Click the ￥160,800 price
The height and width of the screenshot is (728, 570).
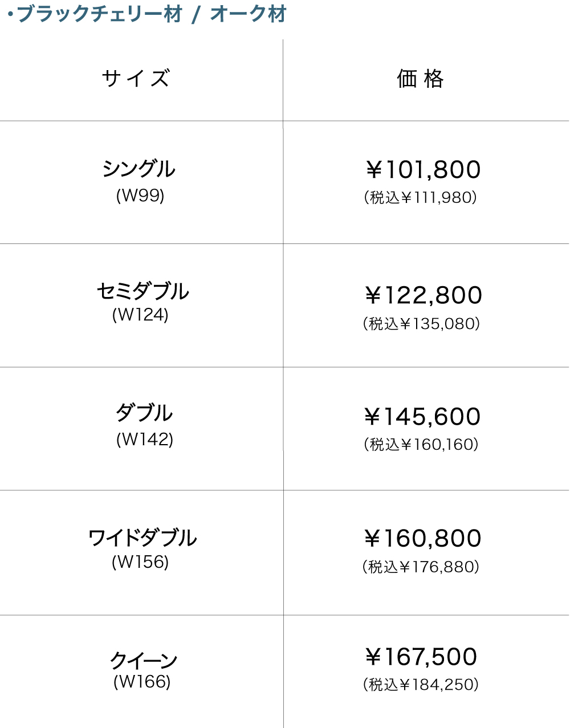[x=423, y=538]
